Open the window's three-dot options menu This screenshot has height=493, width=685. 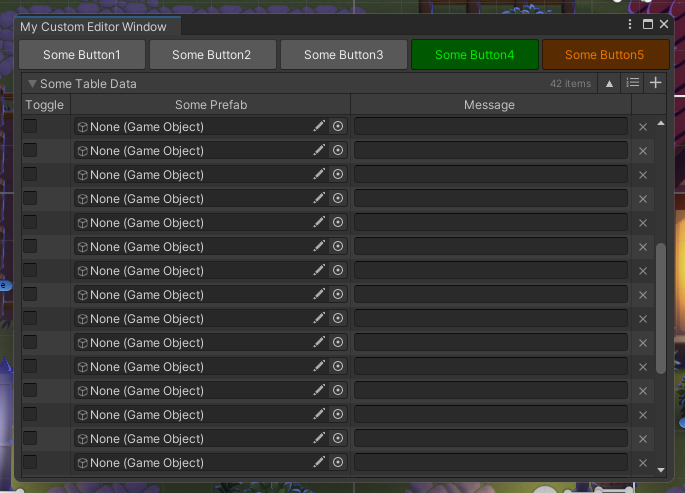(x=629, y=24)
